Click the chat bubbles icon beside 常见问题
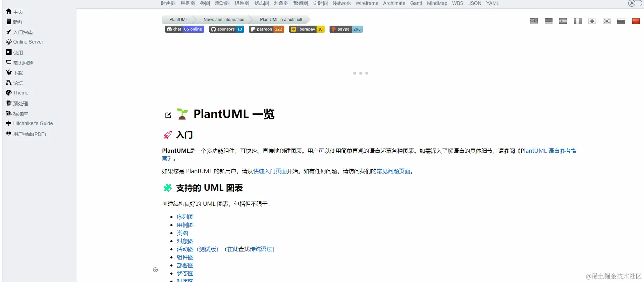Image resolution: width=644 pixels, height=282 pixels. pos(9,62)
